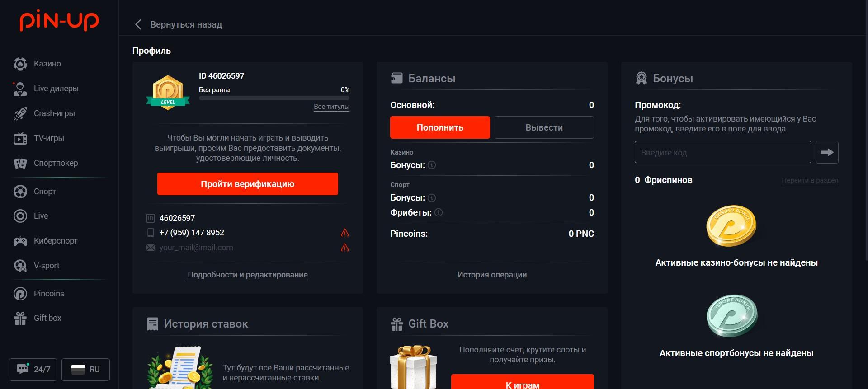Open Казино menu item
Viewport: 868px width, 389px height.
47,64
